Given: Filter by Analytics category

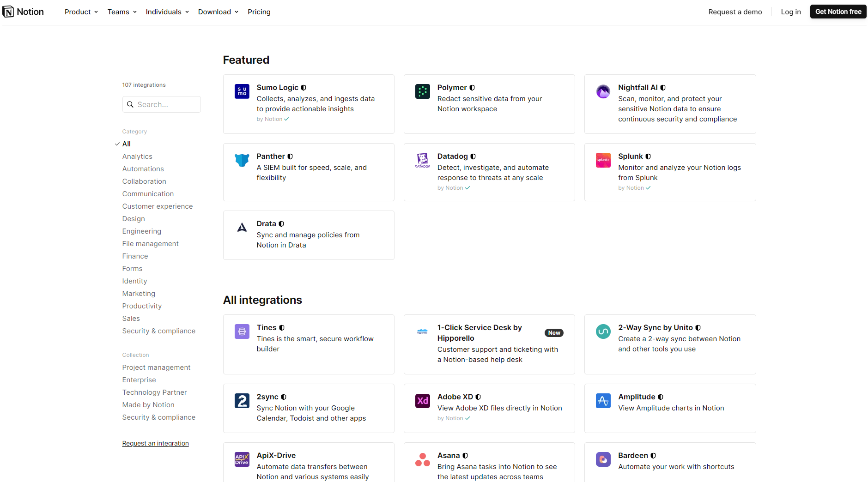Looking at the screenshot, I should pos(137,157).
